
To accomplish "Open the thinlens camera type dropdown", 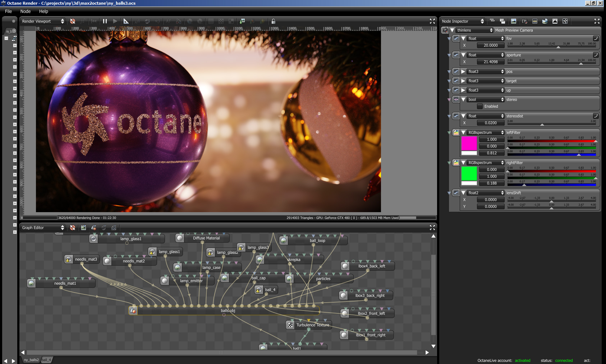I will pyautogui.click(x=474, y=30).
